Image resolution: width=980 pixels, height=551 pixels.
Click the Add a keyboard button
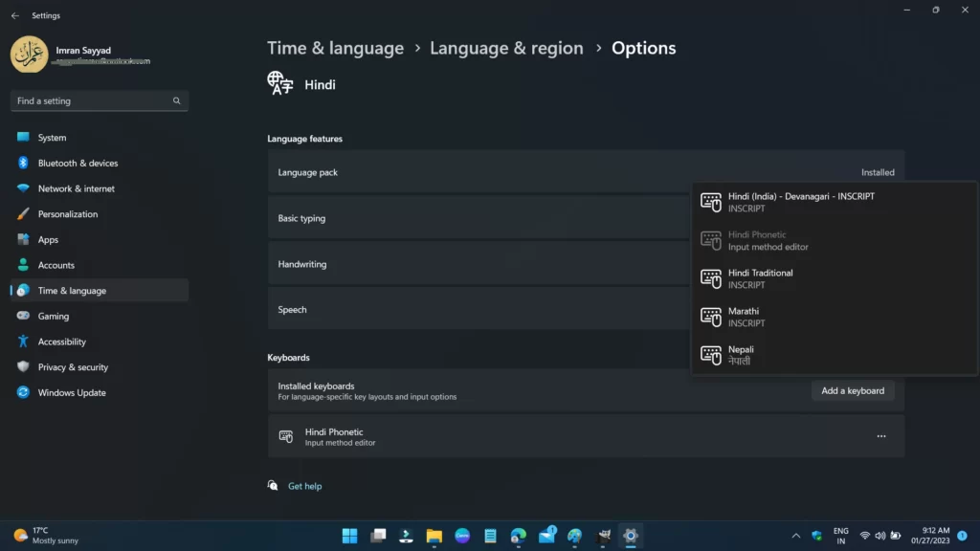point(853,390)
